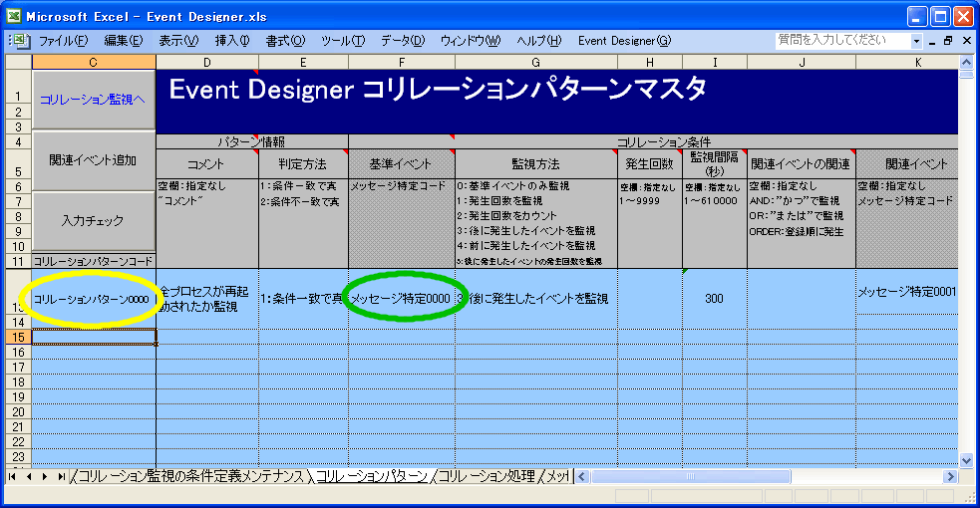The width and height of the screenshot is (980, 508).
Task: Expand the help question box dropdown
Action: [916, 41]
